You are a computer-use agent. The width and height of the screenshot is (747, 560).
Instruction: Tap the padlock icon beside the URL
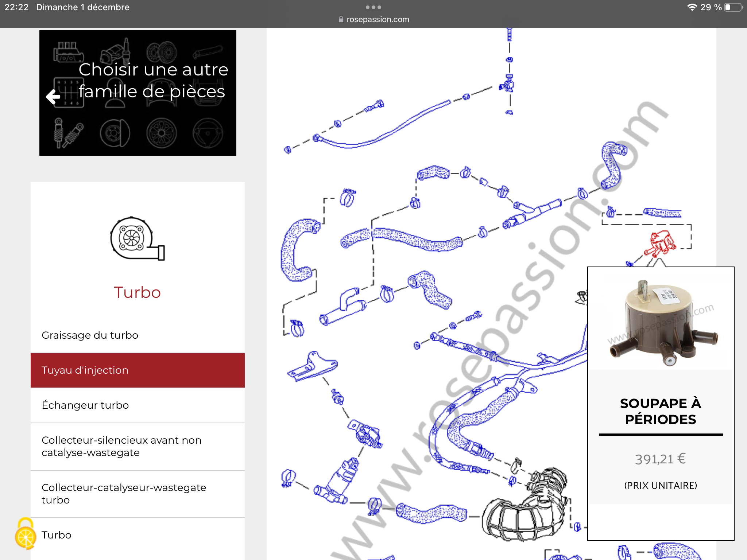tap(341, 19)
